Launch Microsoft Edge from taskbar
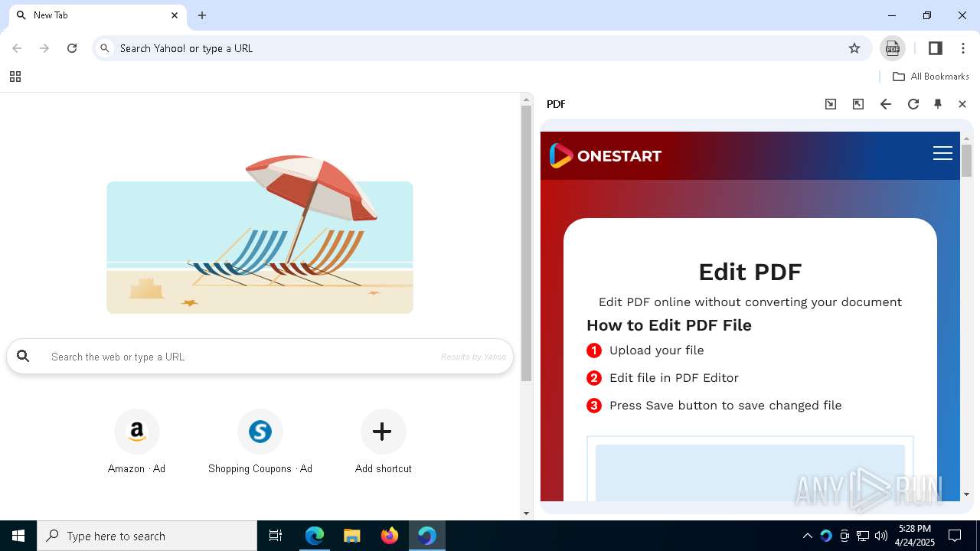Viewport: 980px width, 551px height. [x=315, y=536]
